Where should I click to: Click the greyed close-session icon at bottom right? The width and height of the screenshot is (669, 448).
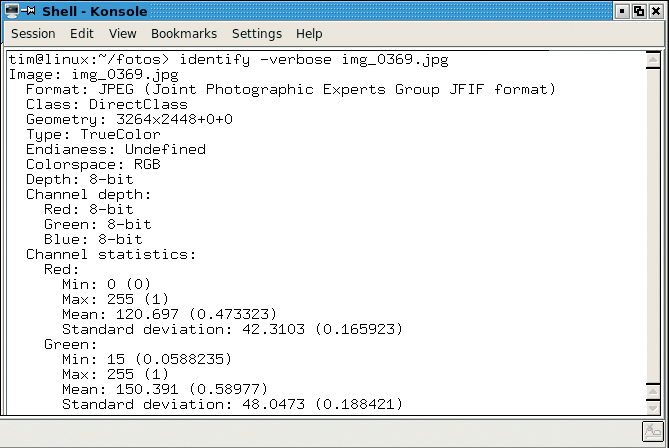click(x=653, y=431)
